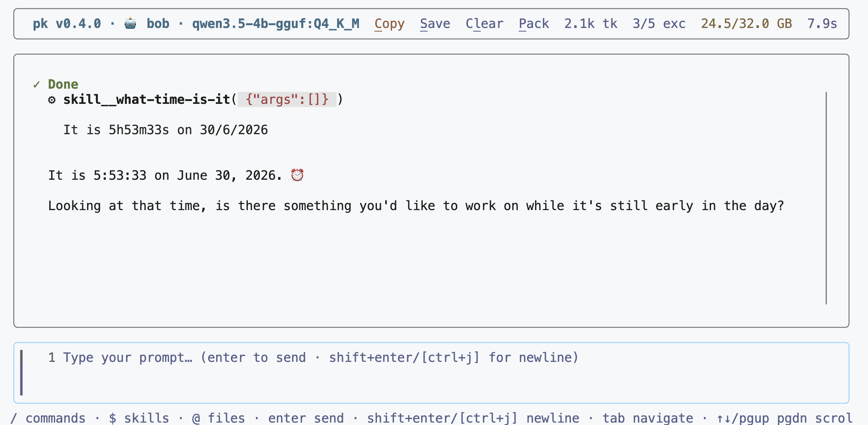Clear the chat using Clear
The image size is (868, 425).
[x=484, y=24]
